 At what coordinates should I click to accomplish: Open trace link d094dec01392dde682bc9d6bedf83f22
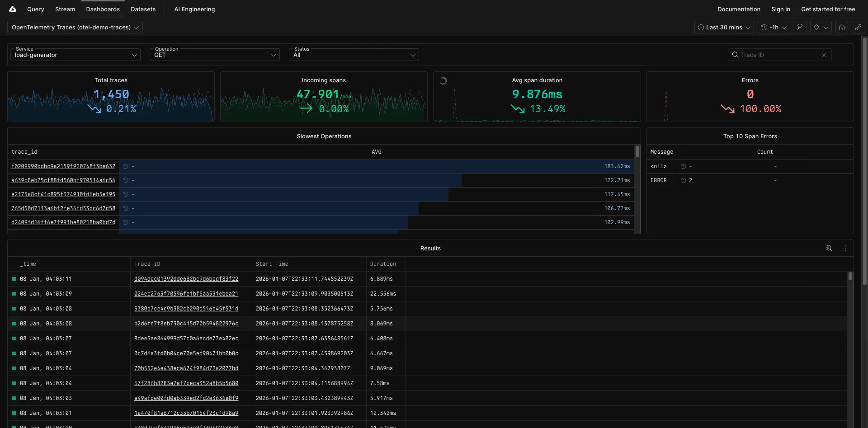coord(186,279)
